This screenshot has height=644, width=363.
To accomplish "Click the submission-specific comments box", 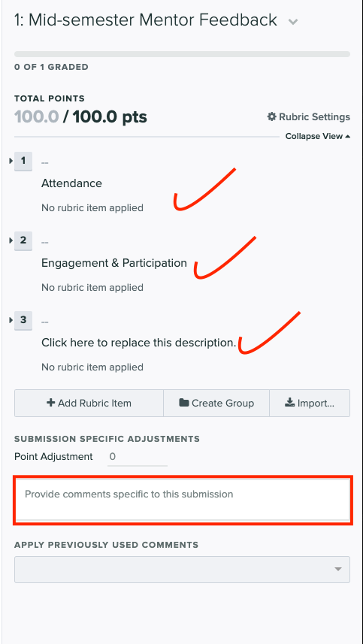I will pos(183,500).
